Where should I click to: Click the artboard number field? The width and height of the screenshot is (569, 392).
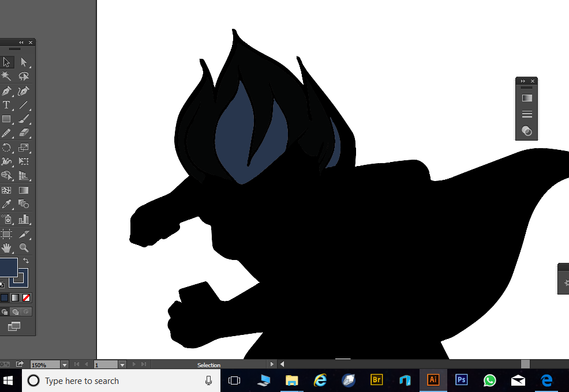coord(106,365)
